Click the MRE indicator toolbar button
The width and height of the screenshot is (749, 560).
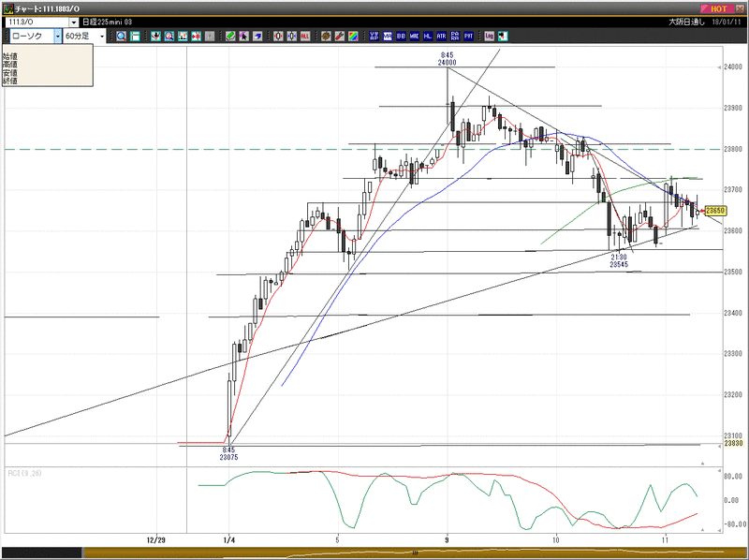pyautogui.click(x=414, y=36)
